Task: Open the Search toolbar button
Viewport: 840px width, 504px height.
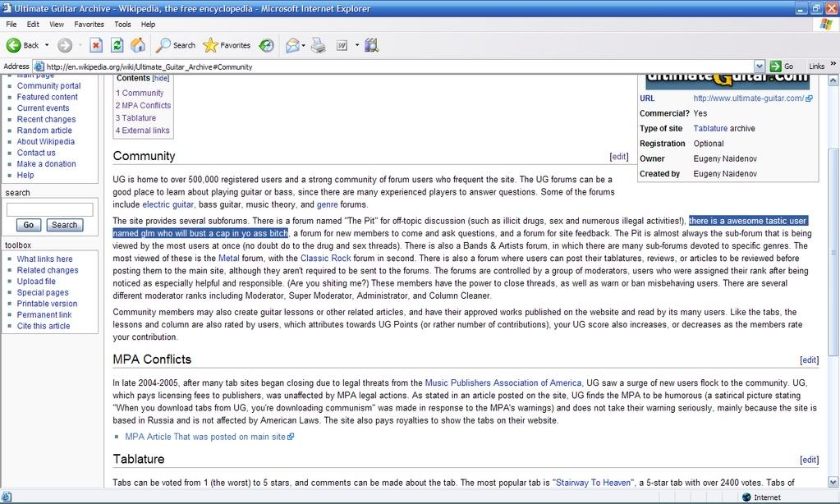Action: point(176,45)
